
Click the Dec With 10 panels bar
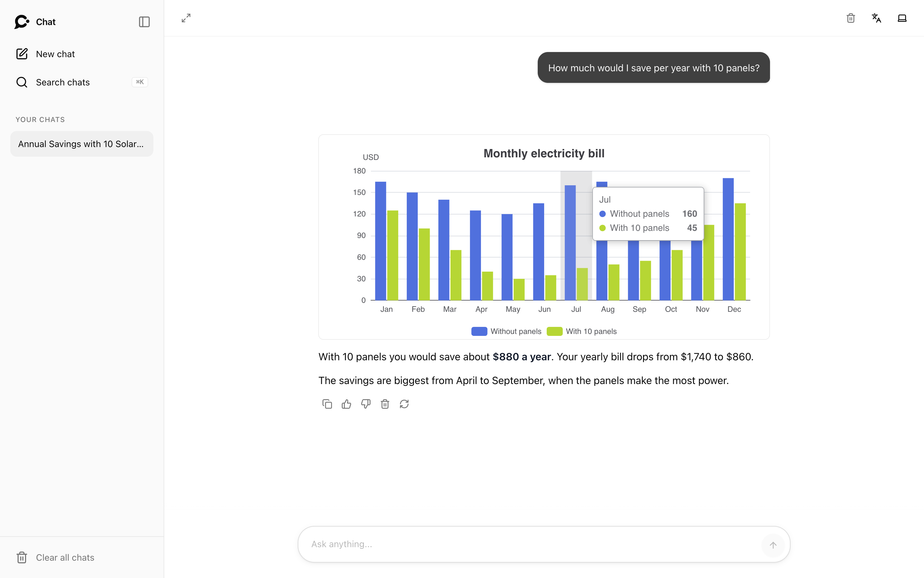(x=740, y=251)
